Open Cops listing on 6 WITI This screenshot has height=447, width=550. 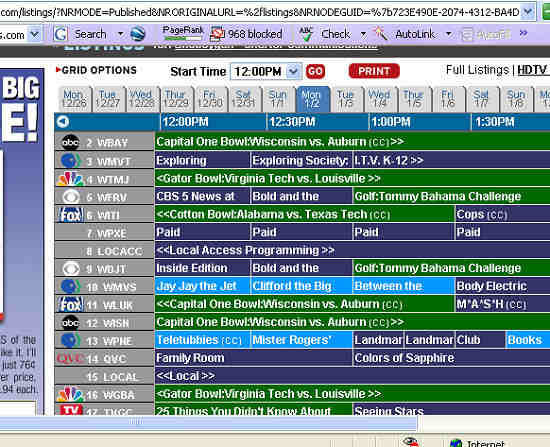(502, 214)
